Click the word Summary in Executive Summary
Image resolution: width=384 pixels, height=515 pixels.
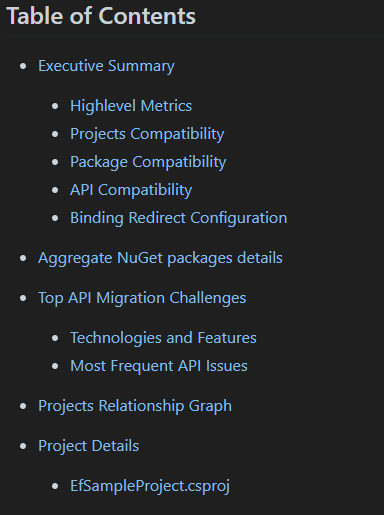pyautogui.click(x=141, y=66)
